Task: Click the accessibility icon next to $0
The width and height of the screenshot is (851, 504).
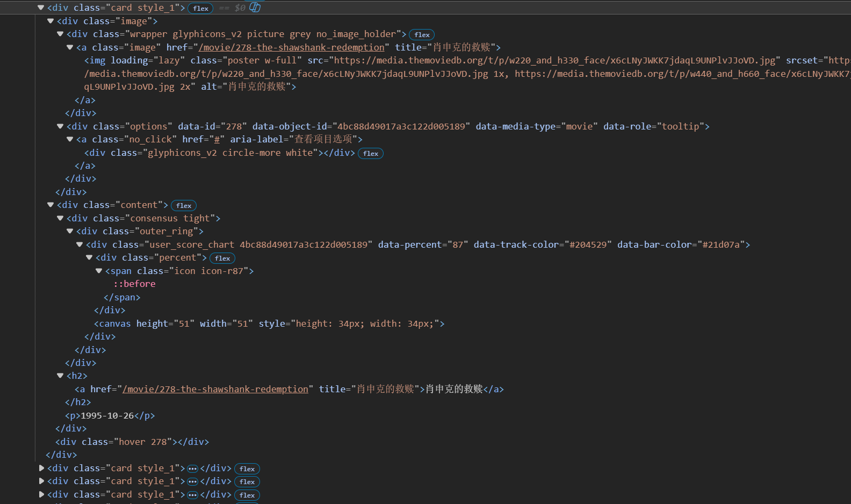Action: (255, 8)
